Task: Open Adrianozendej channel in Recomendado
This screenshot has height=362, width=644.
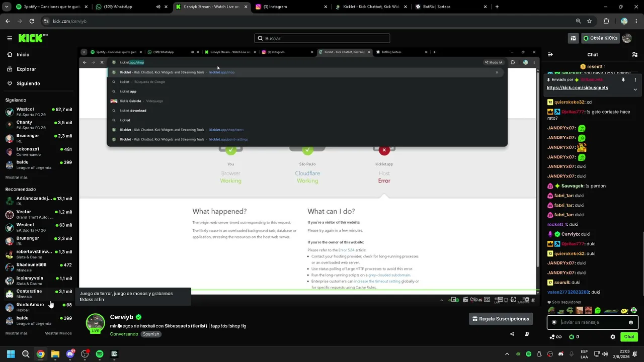Action: click(x=38, y=201)
